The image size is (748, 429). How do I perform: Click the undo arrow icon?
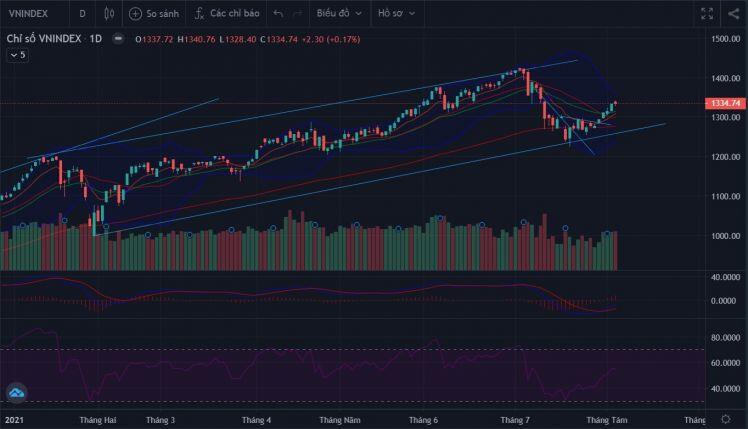(279, 14)
